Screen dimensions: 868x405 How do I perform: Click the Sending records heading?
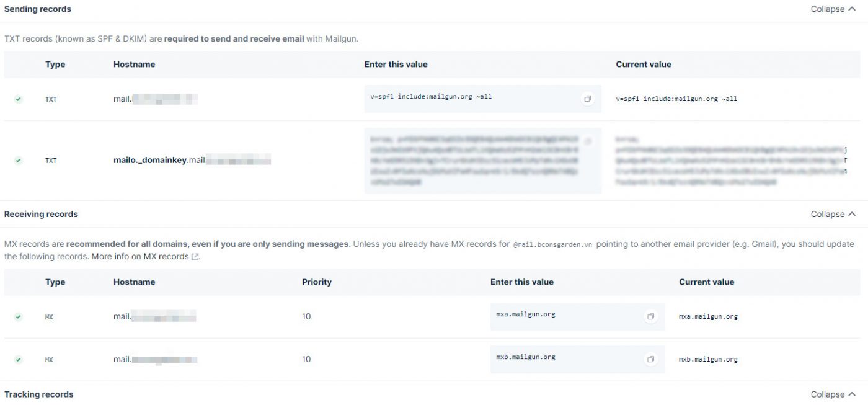coord(38,9)
